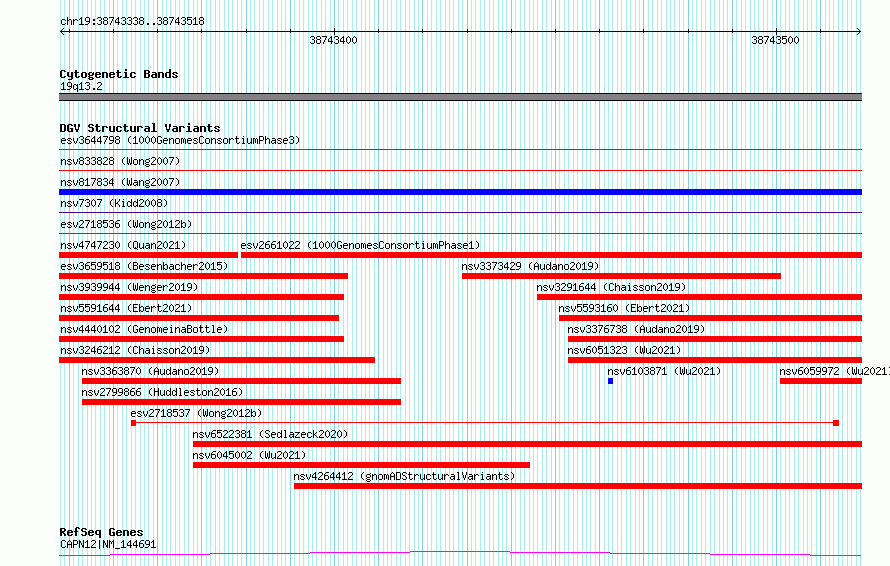Click nsv3246212 (Chaisson2019) variant label

click(x=135, y=350)
